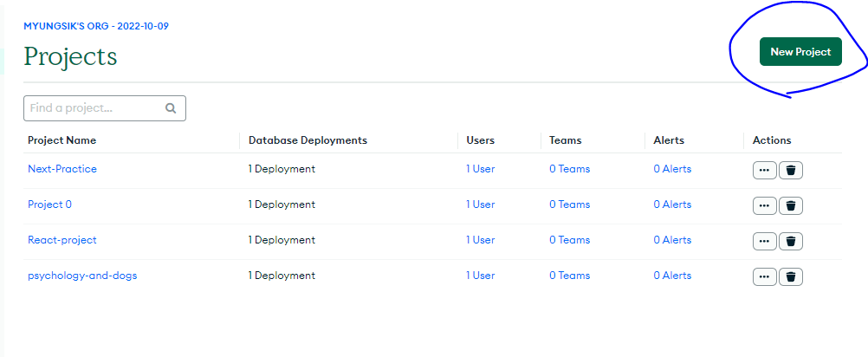
Task: Click the Database Deployments column header
Action: click(x=308, y=140)
